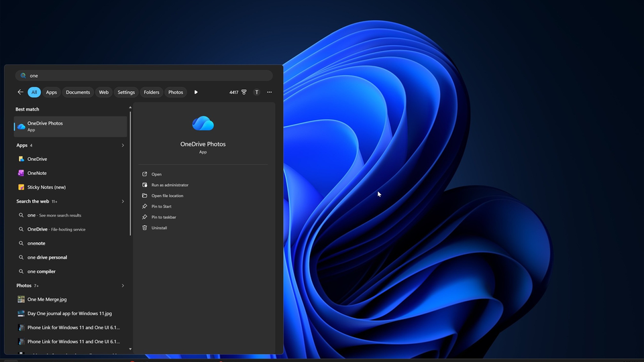Viewport: 644px width, 362px height.
Task: Click search icon beside 'one compiler'
Action: pyautogui.click(x=21, y=271)
